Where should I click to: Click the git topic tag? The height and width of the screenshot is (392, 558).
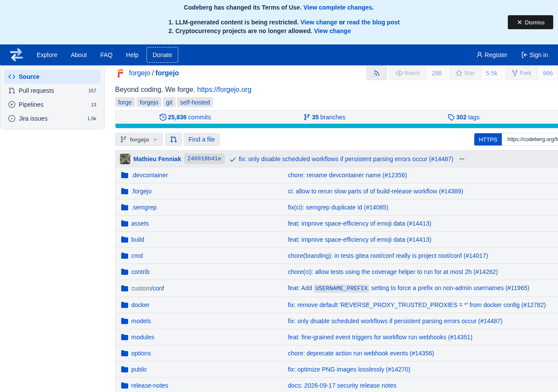tap(169, 102)
